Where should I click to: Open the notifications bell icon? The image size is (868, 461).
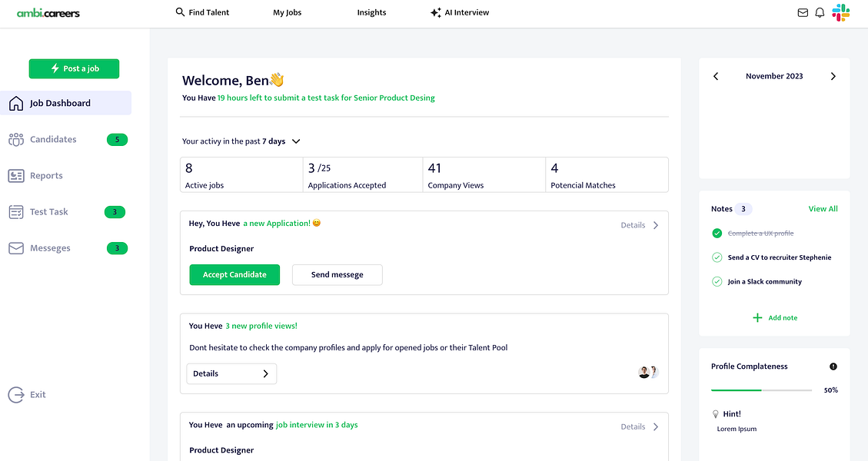[820, 13]
